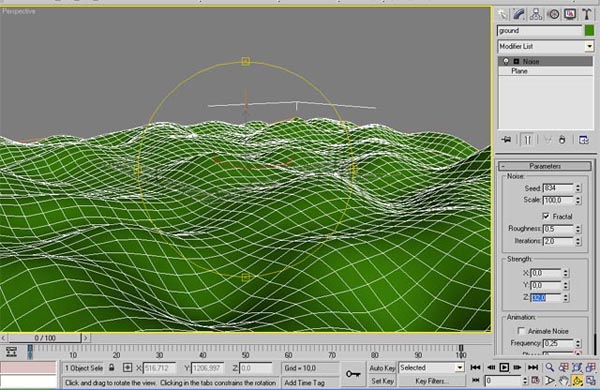Toggle the Selection Lock icon

[111, 368]
